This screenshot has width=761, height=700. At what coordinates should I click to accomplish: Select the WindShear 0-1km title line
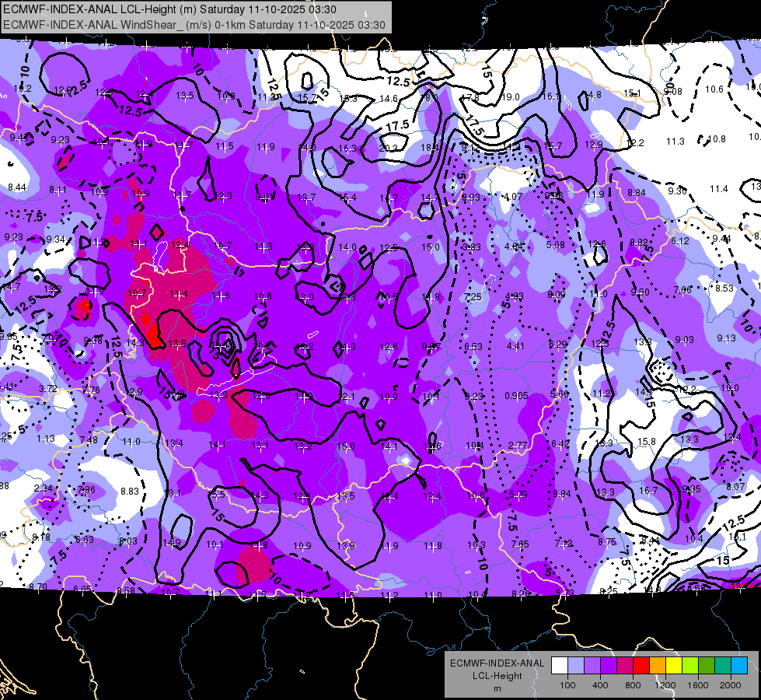(x=194, y=25)
